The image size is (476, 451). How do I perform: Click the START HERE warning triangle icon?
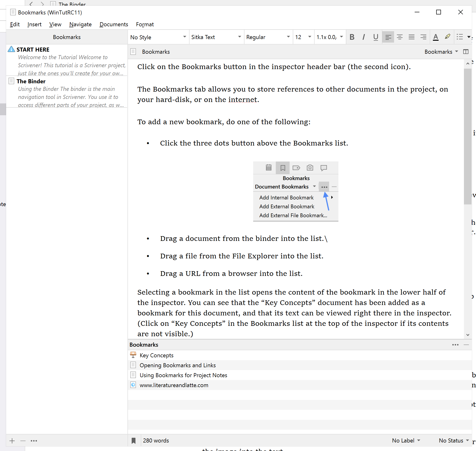[11, 49]
